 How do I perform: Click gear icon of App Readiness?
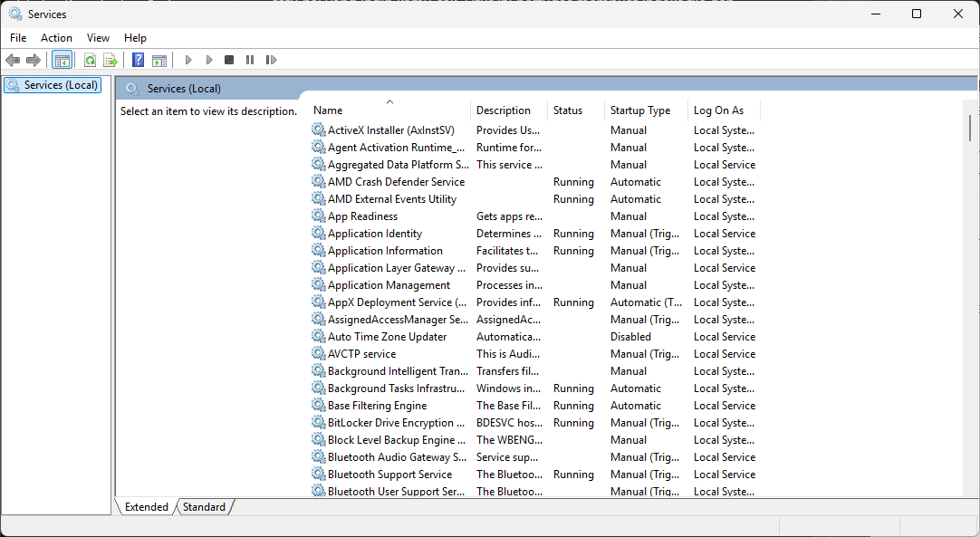[x=319, y=216]
